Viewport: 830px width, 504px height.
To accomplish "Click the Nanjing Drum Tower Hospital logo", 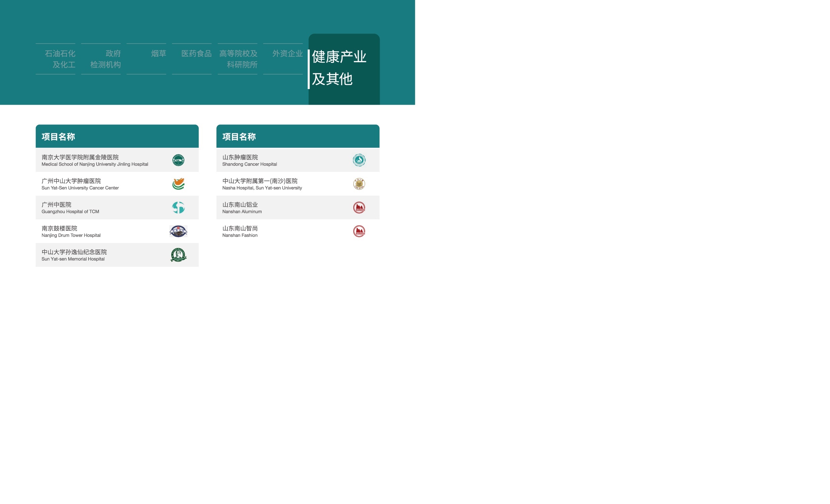I will 178,231.
